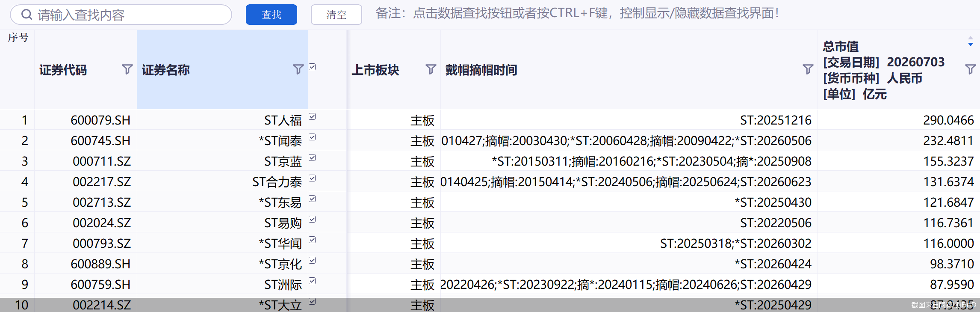Toggle checkbox for ST洲际 row
Image resolution: width=980 pixels, height=312 pixels.
point(312,281)
